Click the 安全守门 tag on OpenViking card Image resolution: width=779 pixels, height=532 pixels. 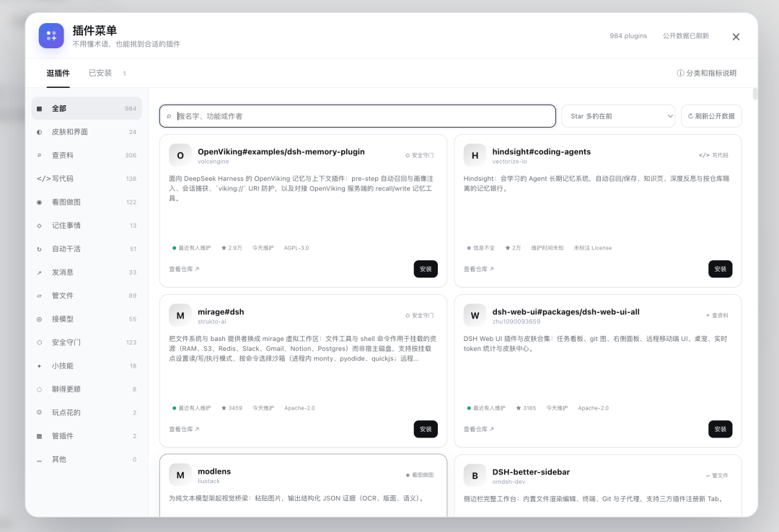pyautogui.click(x=420, y=156)
